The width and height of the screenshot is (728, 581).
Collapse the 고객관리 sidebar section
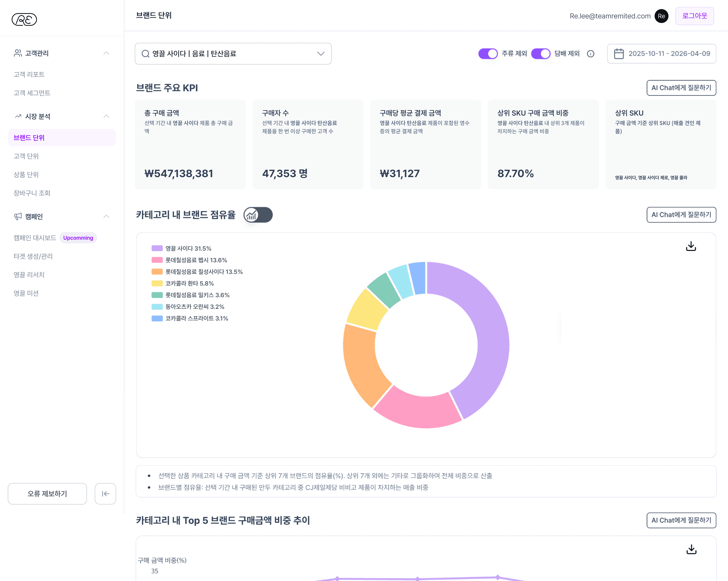[x=106, y=53]
